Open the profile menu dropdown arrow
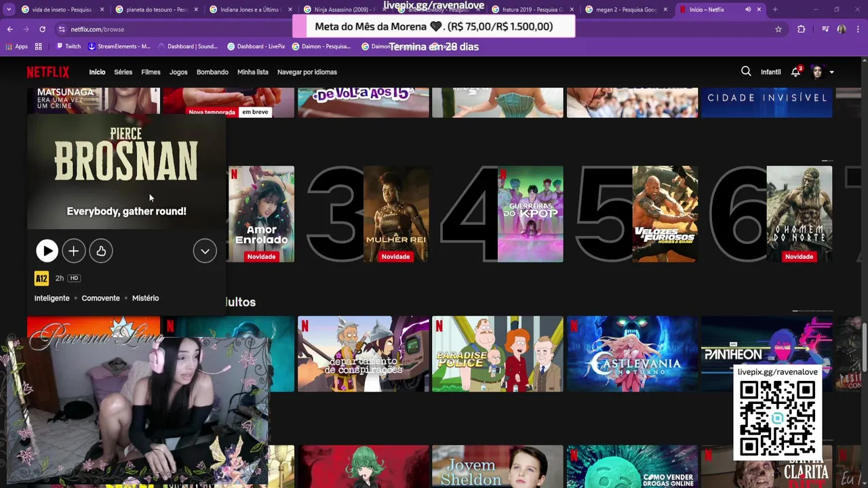The image size is (868, 488). point(831,73)
